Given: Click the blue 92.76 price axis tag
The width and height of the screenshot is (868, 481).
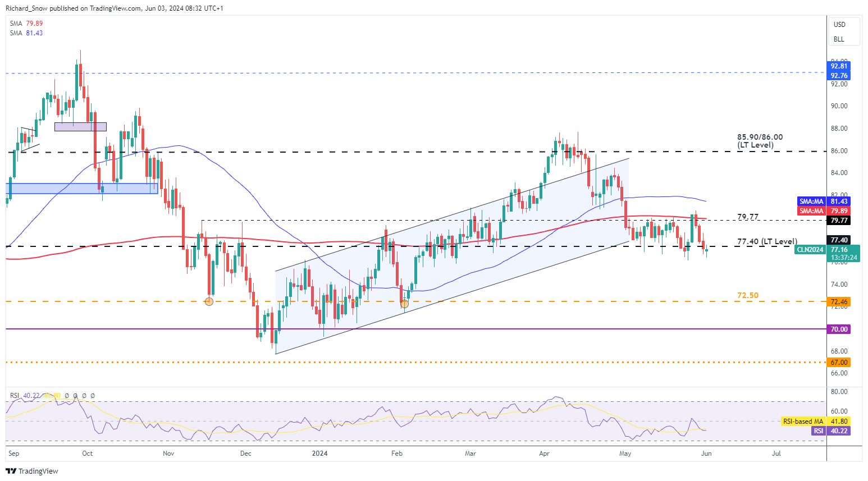Looking at the screenshot, I should click(x=839, y=76).
